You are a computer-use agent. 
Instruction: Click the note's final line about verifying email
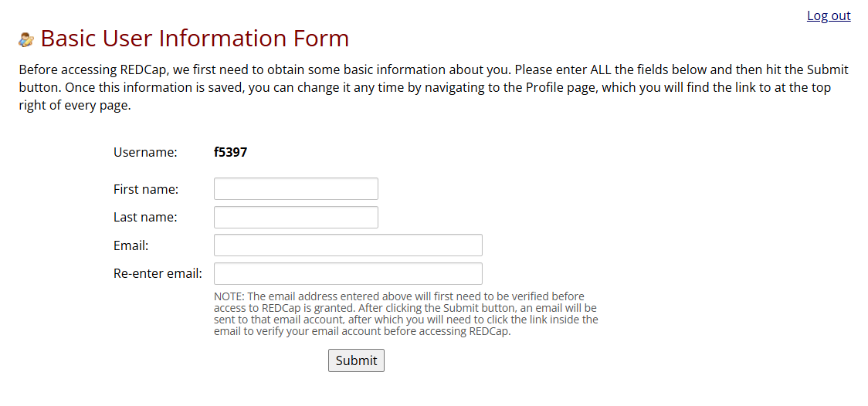(x=361, y=333)
